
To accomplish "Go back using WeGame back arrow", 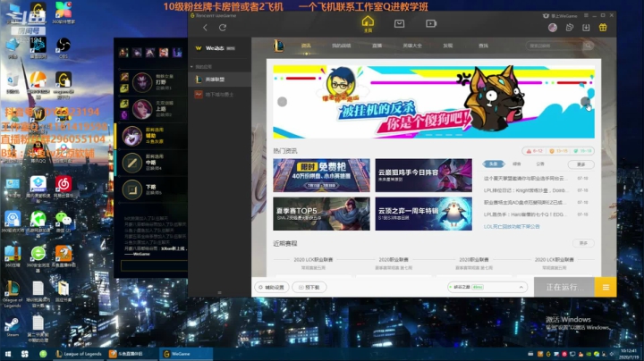I will pyautogui.click(x=205, y=28).
